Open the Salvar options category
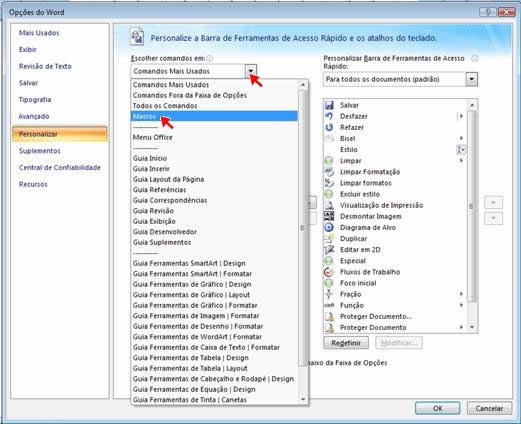Image resolution: width=521 pixels, height=424 pixels. click(x=28, y=83)
